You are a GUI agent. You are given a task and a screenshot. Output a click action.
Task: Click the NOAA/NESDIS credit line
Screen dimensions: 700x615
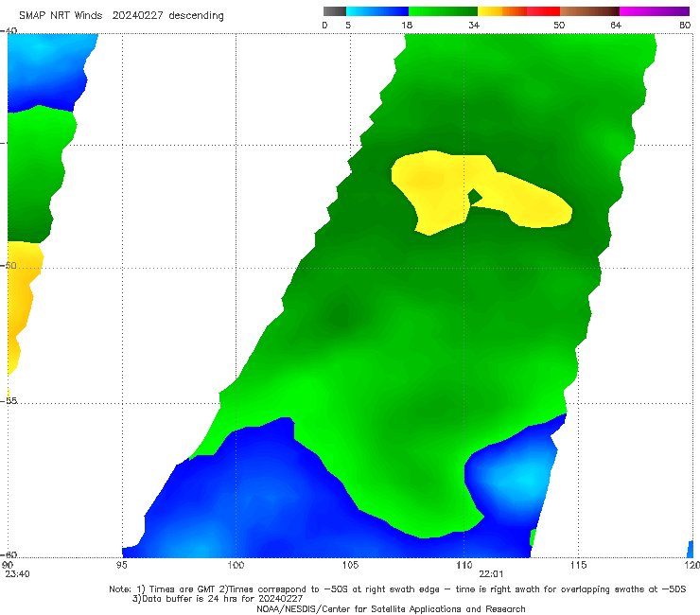(x=391, y=608)
